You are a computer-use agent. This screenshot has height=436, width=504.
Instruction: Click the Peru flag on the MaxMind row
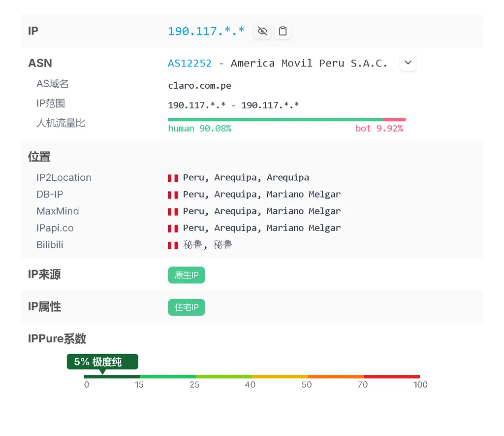(172, 211)
